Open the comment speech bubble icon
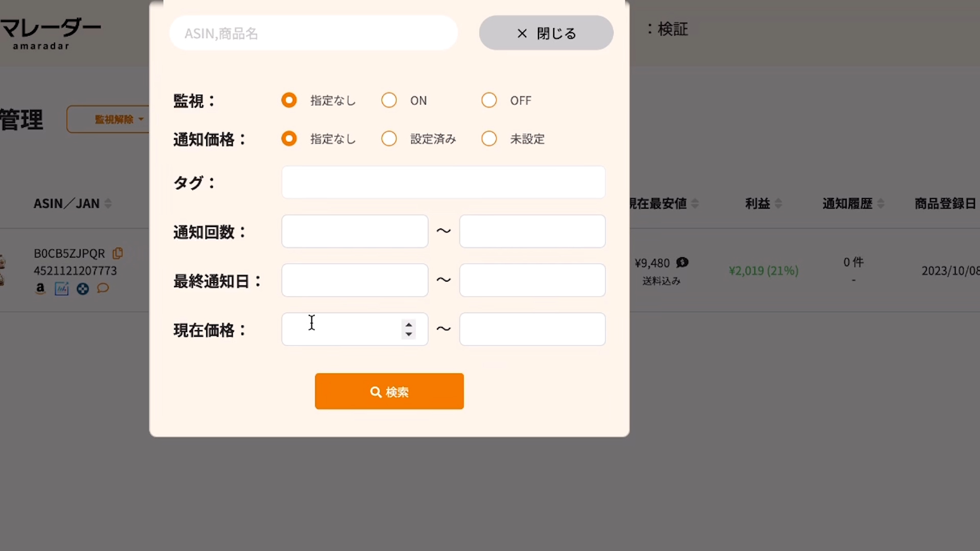Image resolution: width=980 pixels, height=551 pixels. click(103, 288)
